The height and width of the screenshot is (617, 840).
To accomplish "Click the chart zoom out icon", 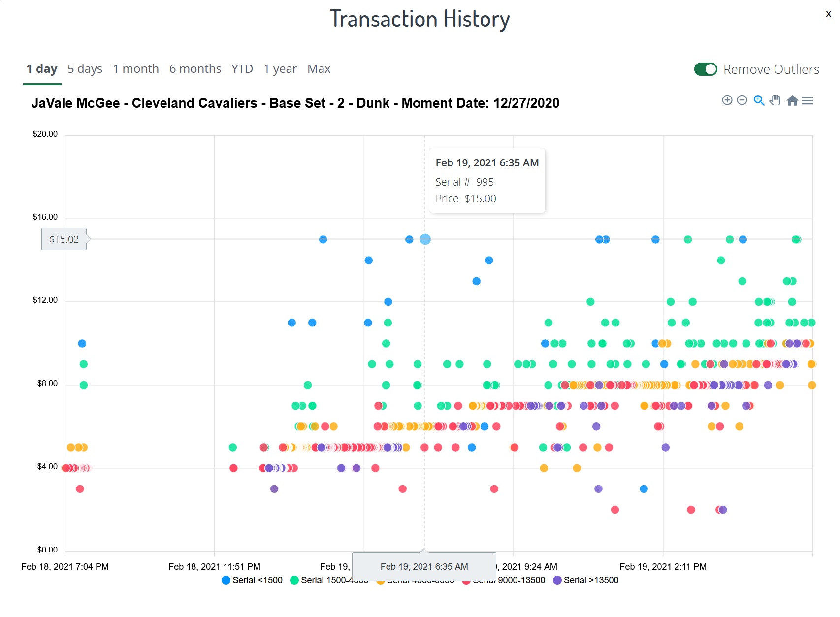I will (x=742, y=100).
